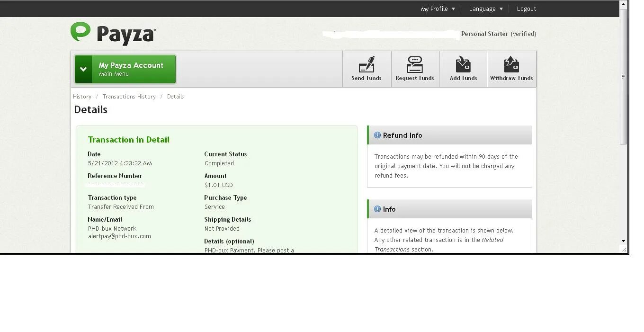Image resolution: width=644 pixels, height=332 pixels.
Task: Click the Service purchase type value
Action: [215, 206]
